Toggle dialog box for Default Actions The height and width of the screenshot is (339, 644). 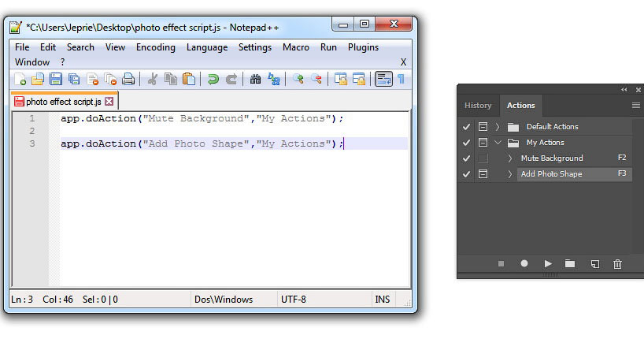tap(483, 127)
